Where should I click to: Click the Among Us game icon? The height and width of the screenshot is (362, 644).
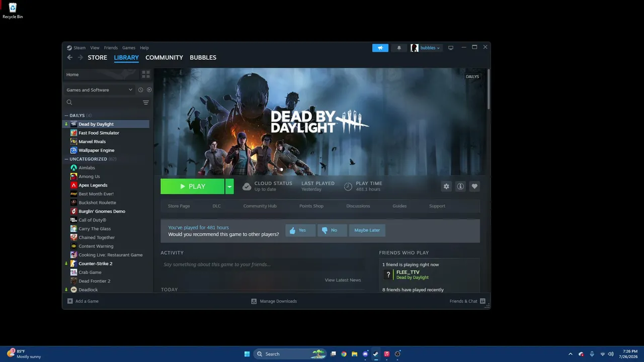pos(74,176)
